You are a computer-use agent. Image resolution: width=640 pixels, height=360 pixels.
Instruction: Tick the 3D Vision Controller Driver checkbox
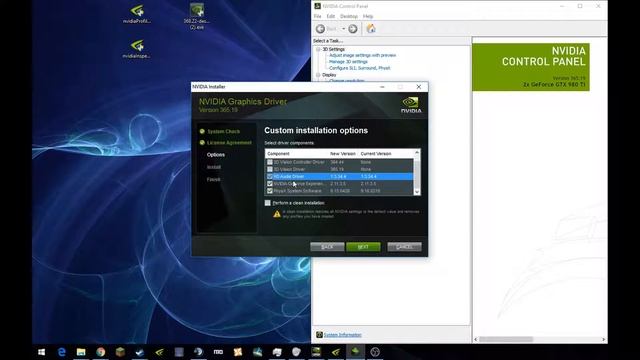click(269, 162)
